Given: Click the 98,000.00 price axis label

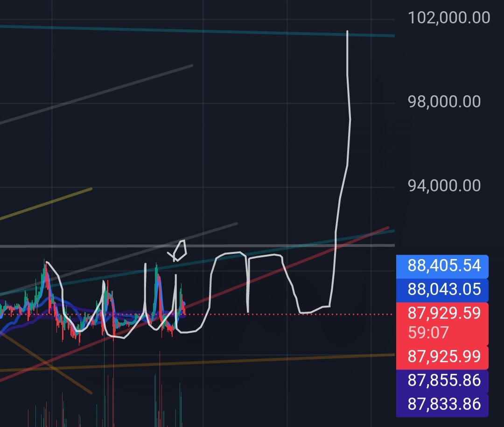Looking at the screenshot, I should tap(444, 101).
